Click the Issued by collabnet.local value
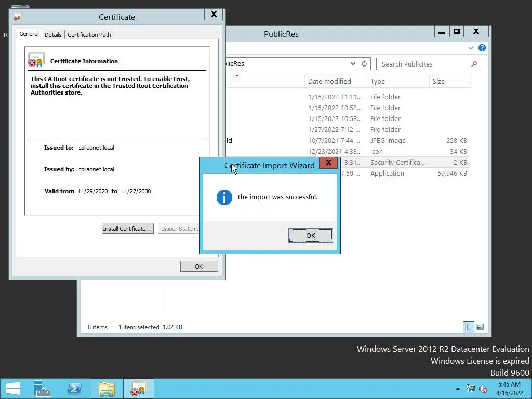Screen dimensions: 532x399 [96, 169]
